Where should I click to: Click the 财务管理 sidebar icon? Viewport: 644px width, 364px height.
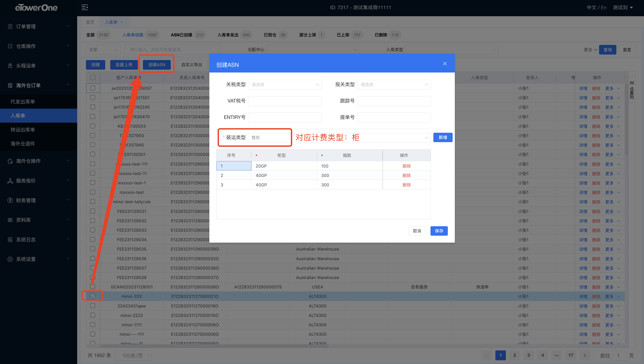10,200
